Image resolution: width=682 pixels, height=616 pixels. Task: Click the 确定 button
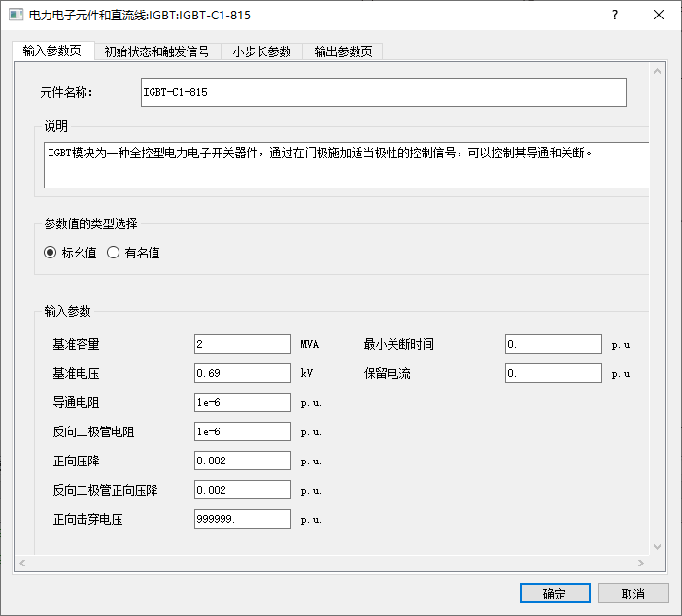point(555,594)
